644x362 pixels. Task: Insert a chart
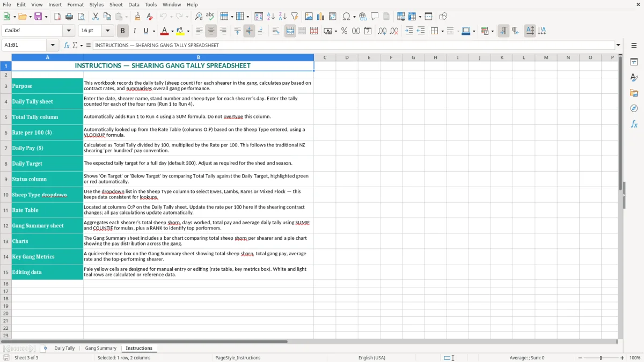[321, 17]
